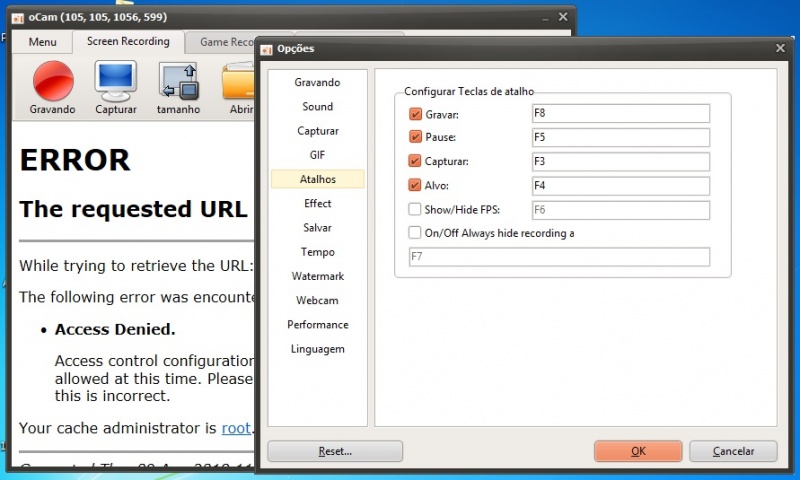Toggle On/Off Always hide recording checkbox
800x480 pixels.
point(415,233)
